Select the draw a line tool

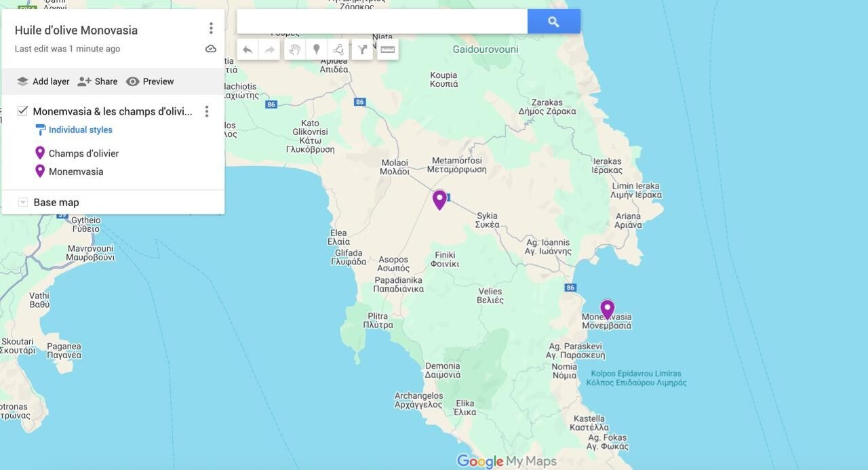[338, 50]
